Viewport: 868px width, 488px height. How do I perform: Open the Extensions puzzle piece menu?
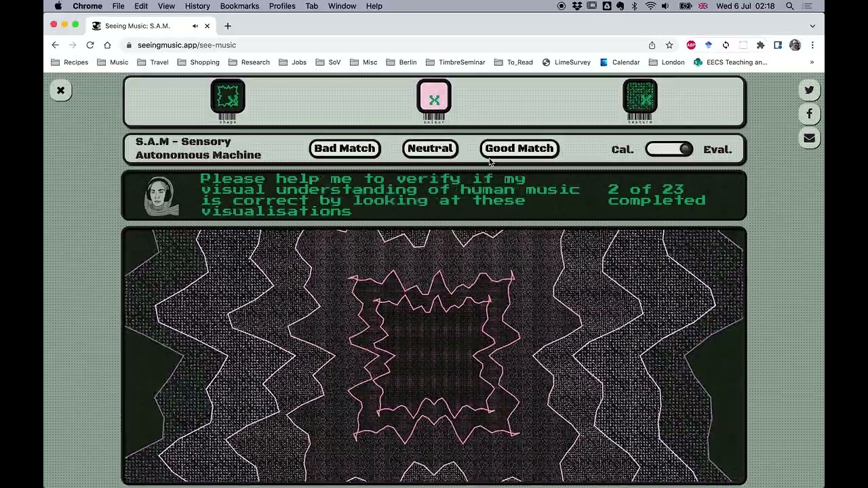pos(760,45)
